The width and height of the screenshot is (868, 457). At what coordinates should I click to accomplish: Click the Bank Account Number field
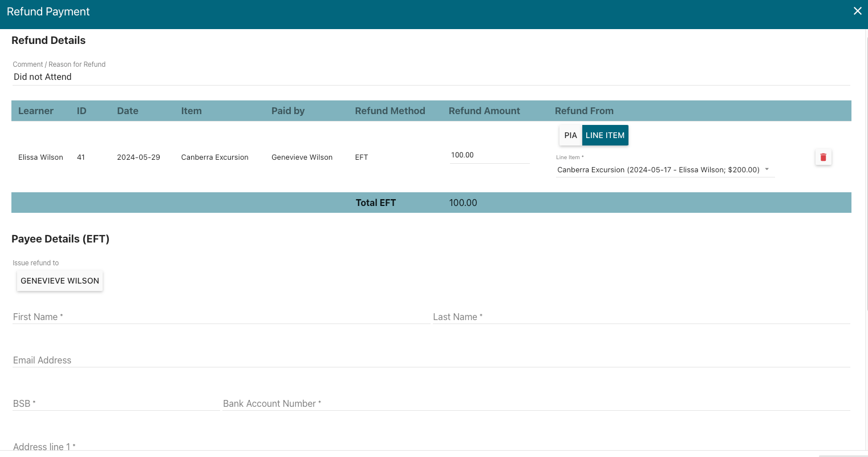pyautogui.click(x=536, y=403)
